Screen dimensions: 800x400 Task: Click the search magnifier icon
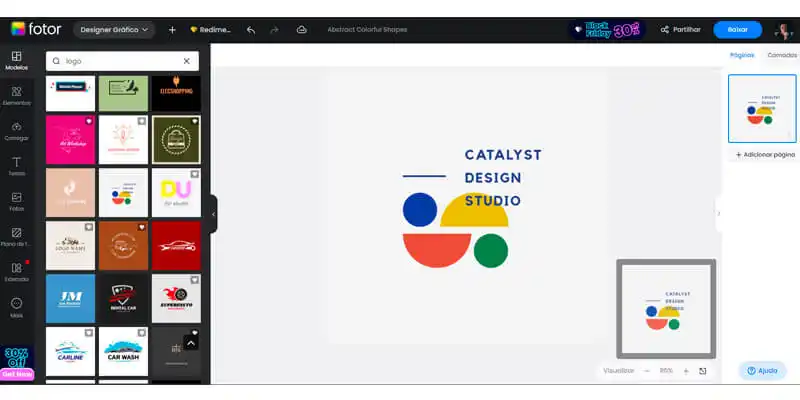coord(56,61)
